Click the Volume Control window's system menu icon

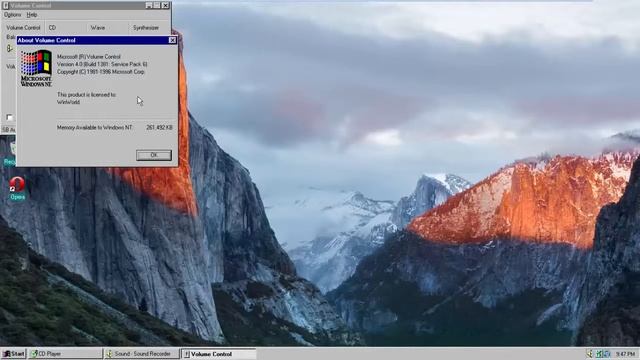6,5
